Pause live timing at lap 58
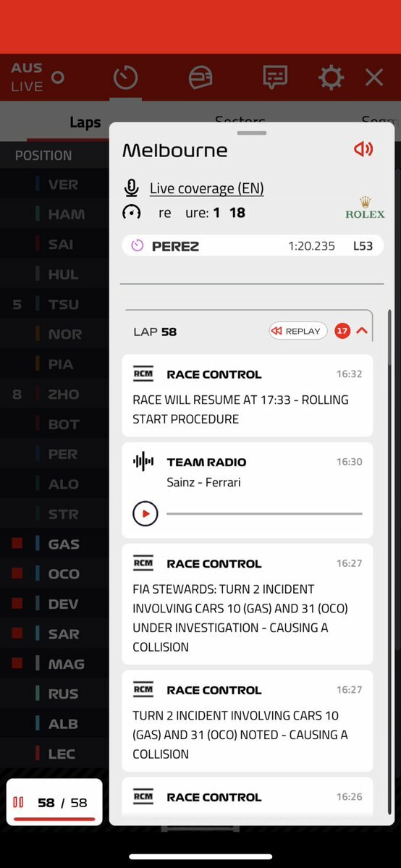The image size is (401, 868). tap(19, 802)
